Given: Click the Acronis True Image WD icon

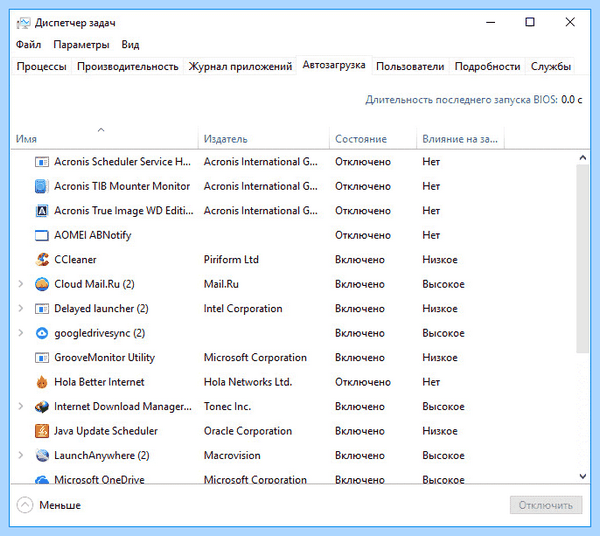Looking at the screenshot, I should pos(42,211).
